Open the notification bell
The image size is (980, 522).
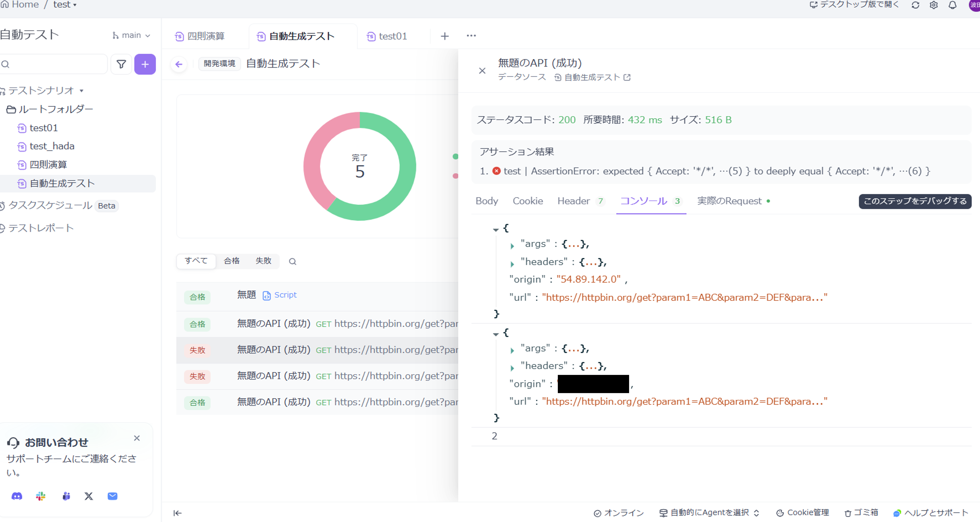[x=952, y=5]
